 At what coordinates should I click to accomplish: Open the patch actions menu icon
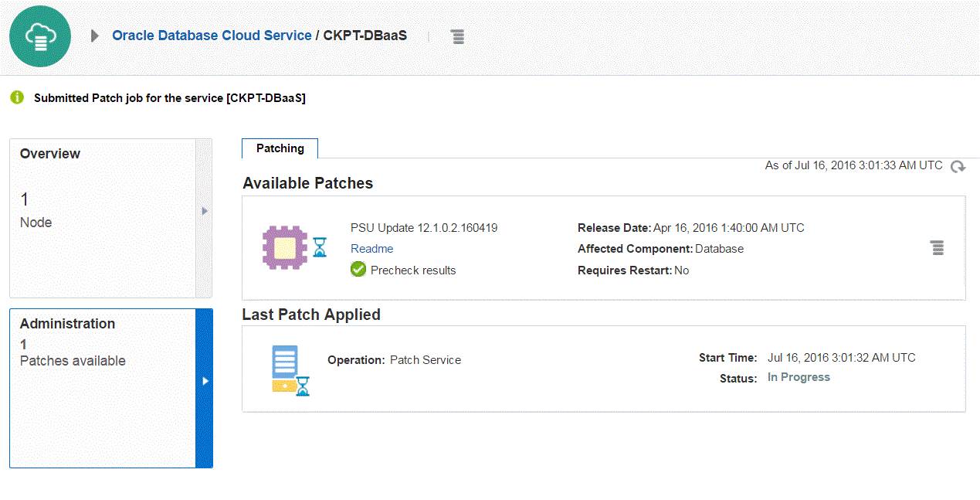(937, 247)
